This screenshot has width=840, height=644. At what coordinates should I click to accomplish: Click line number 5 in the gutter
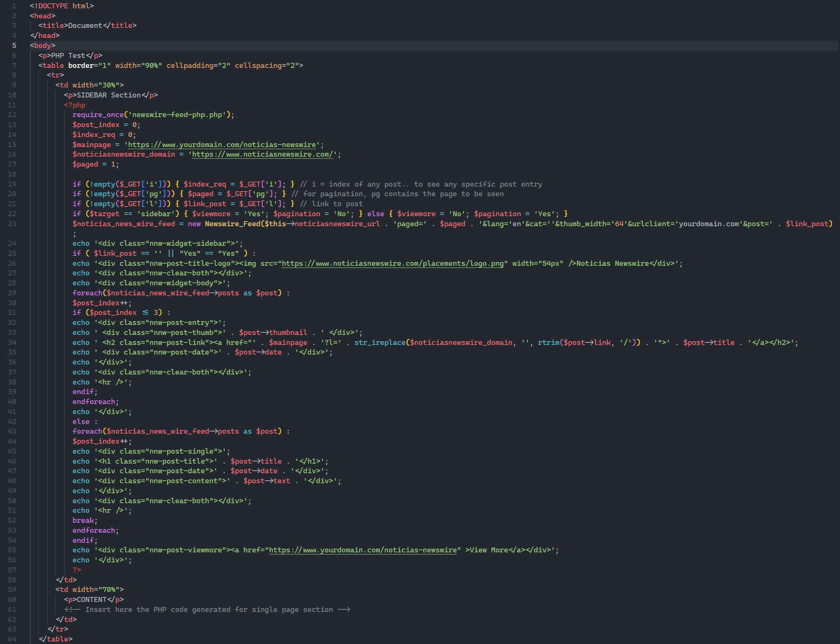[x=14, y=45]
